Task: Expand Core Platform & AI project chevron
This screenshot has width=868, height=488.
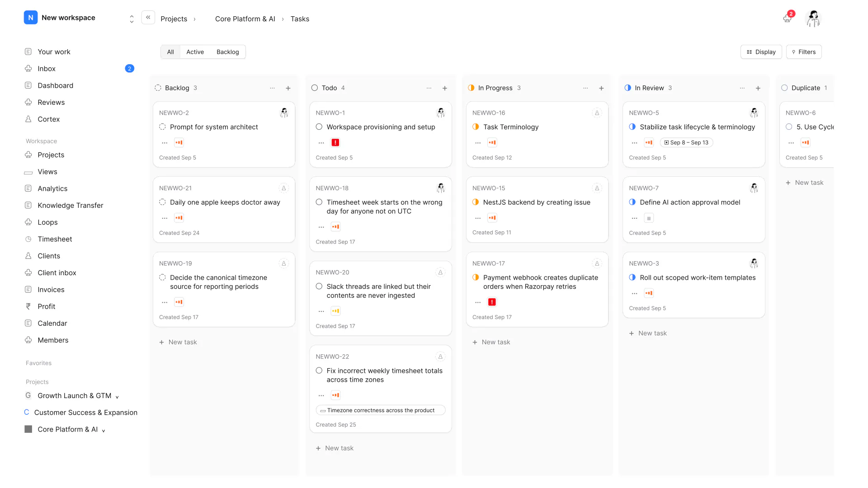Action: (x=104, y=431)
